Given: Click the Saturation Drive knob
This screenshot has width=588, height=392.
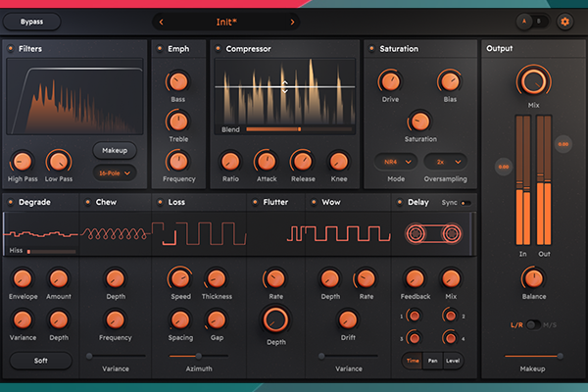Looking at the screenshot, I should tap(390, 81).
